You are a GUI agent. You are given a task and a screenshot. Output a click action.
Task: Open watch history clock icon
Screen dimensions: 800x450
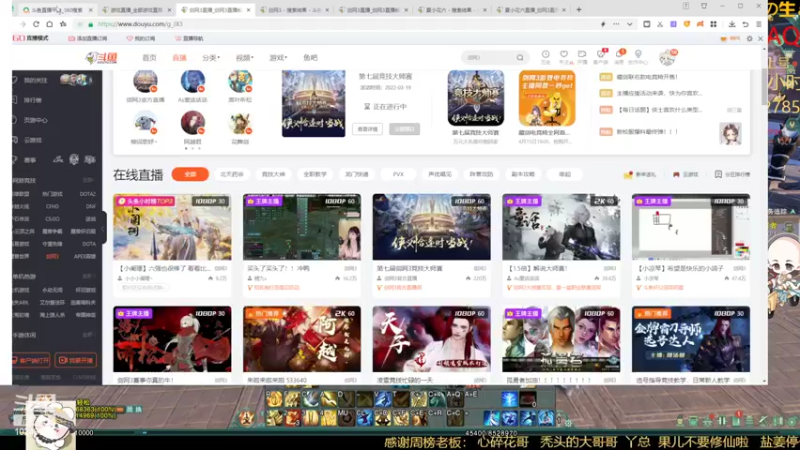tap(545, 56)
